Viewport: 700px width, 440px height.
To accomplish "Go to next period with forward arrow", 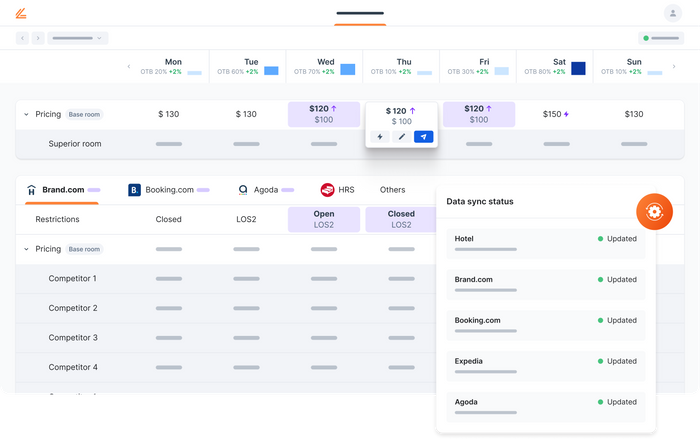I will click(x=38, y=38).
